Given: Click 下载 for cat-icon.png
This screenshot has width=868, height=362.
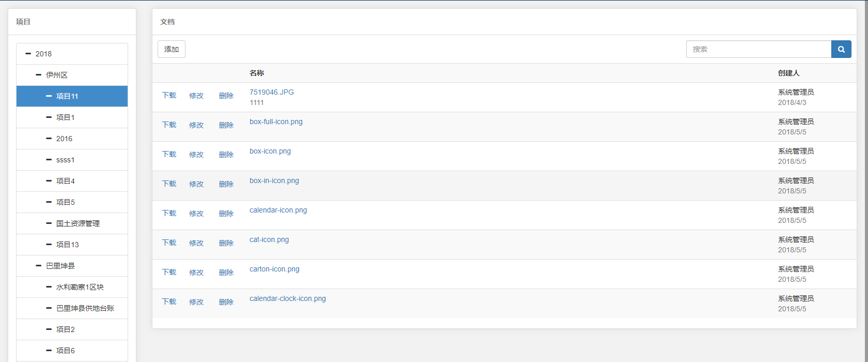Looking at the screenshot, I should [169, 243].
